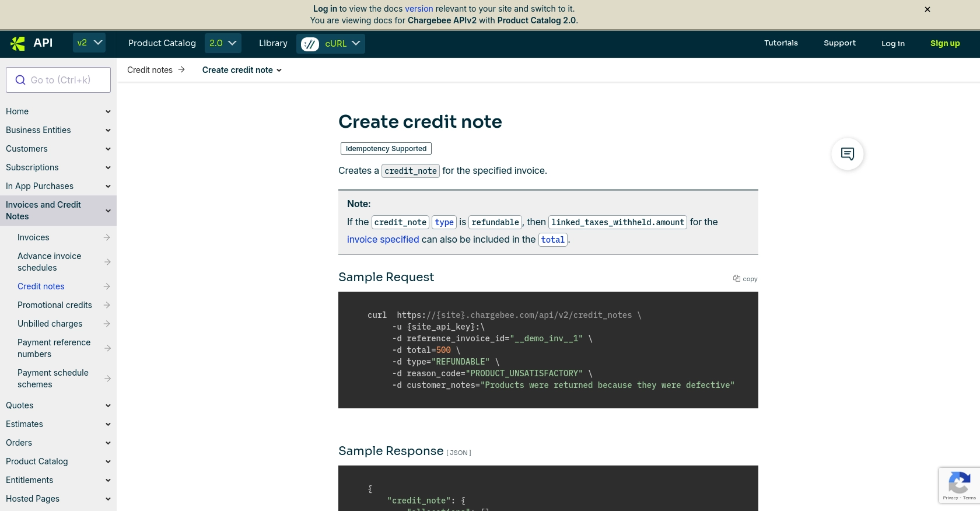
Task: Click breadcrumb arrow after Credit notes
Action: [181, 69]
